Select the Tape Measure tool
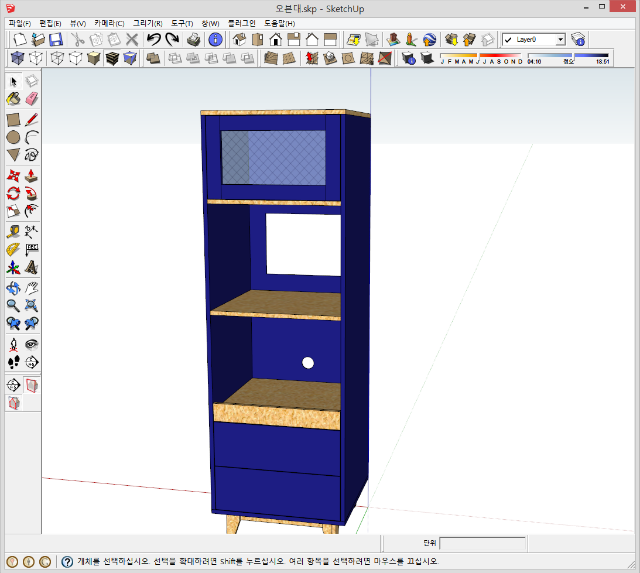The image size is (640, 573). (x=13, y=232)
